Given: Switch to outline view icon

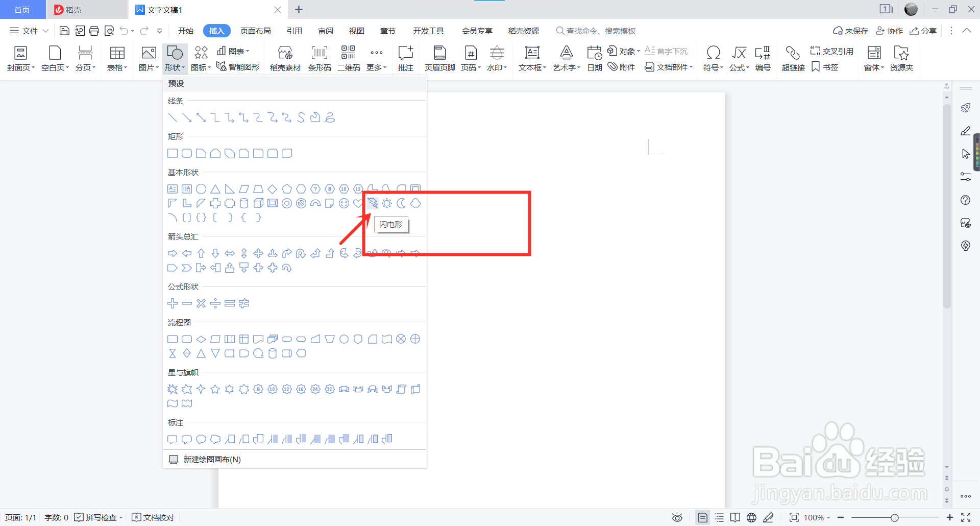Looking at the screenshot, I should point(719,517).
